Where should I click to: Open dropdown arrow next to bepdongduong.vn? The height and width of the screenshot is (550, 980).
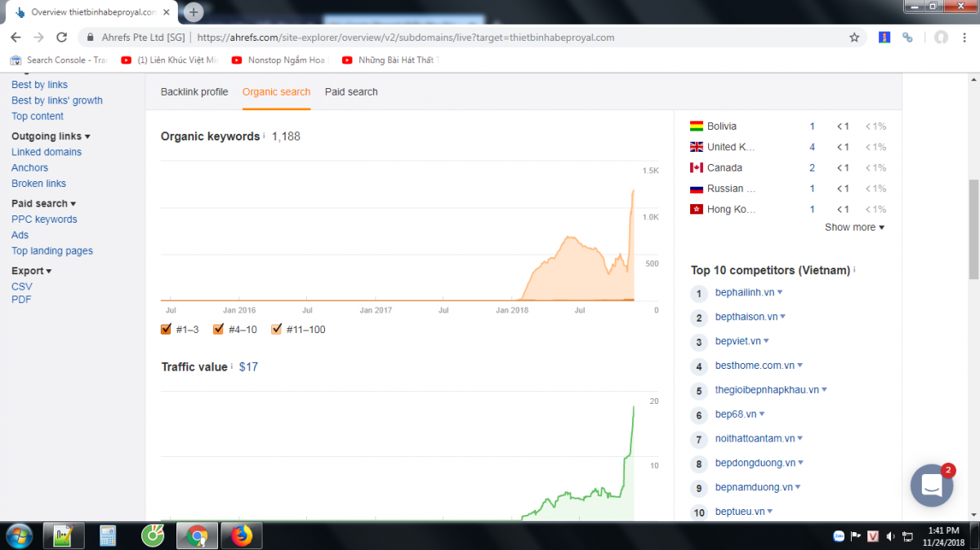point(800,464)
